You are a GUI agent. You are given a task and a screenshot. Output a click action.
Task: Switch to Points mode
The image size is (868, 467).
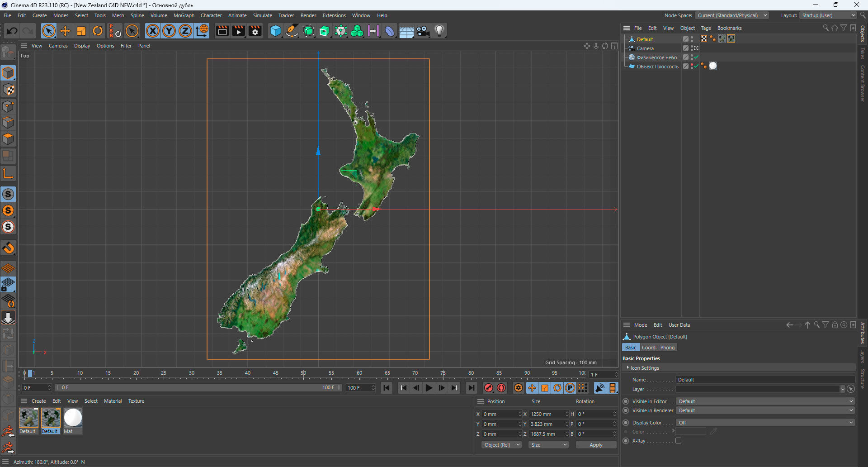[8, 106]
